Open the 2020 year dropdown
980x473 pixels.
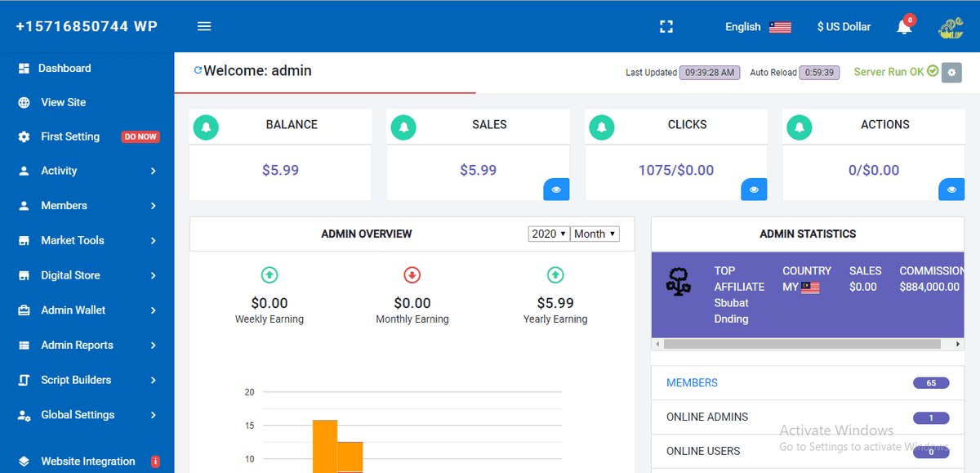point(549,234)
